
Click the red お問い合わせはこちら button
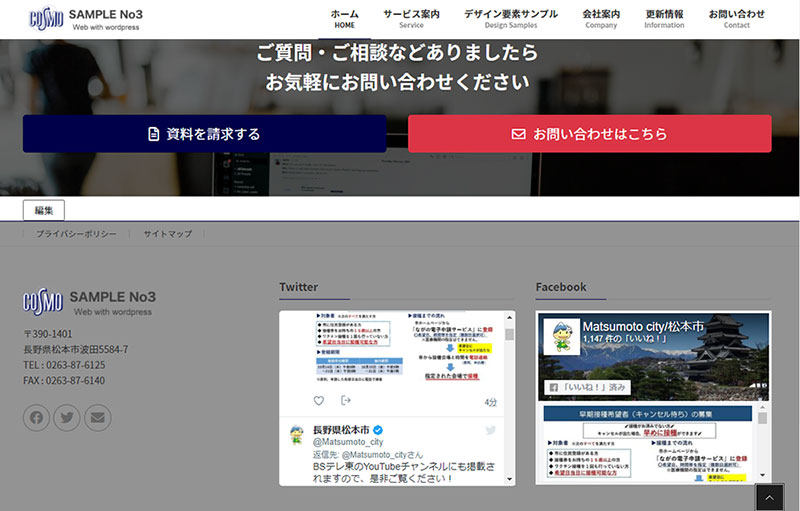click(589, 134)
